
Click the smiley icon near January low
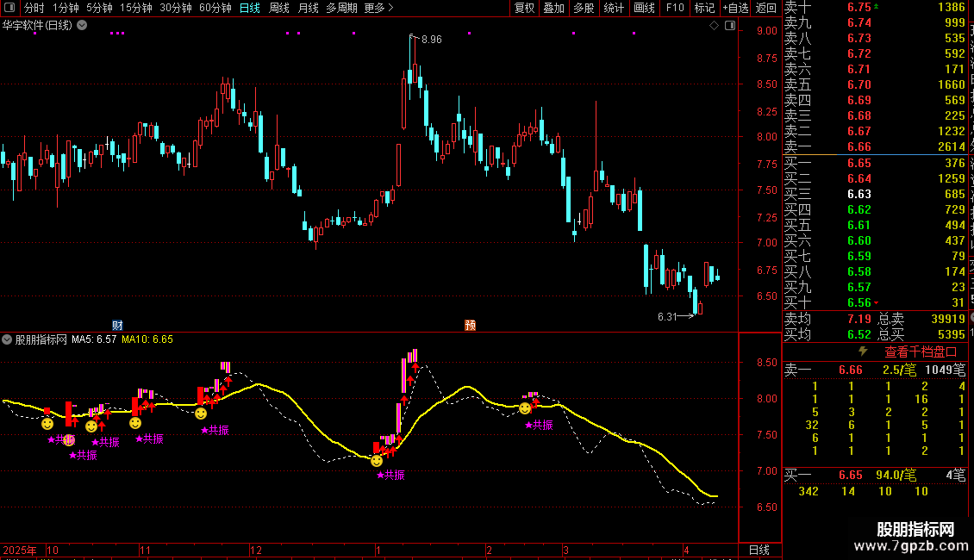coord(377,462)
